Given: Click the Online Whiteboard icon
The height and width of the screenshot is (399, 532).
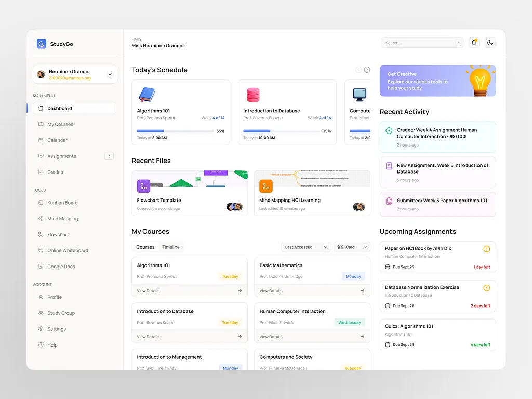Looking at the screenshot, I should click(x=41, y=250).
